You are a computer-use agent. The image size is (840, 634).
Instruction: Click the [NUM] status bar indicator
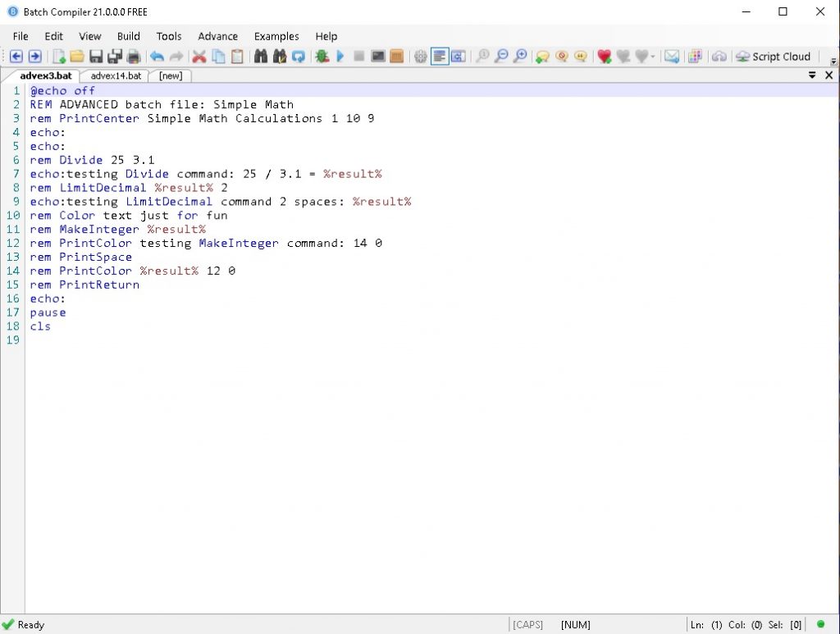tap(575, 625)
